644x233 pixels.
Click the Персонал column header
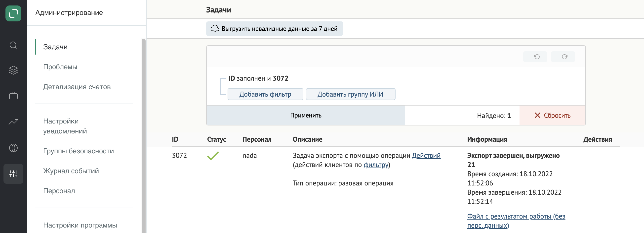[257, 139]
